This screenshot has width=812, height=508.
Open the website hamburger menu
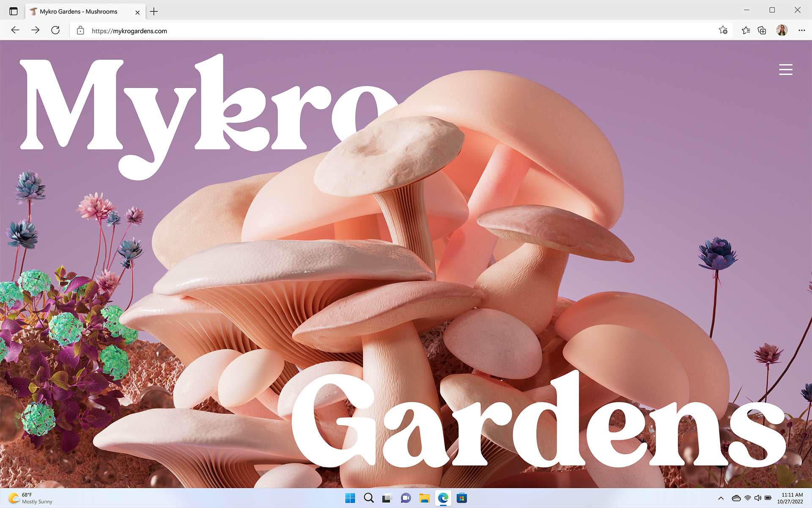[x=785, y=69]
